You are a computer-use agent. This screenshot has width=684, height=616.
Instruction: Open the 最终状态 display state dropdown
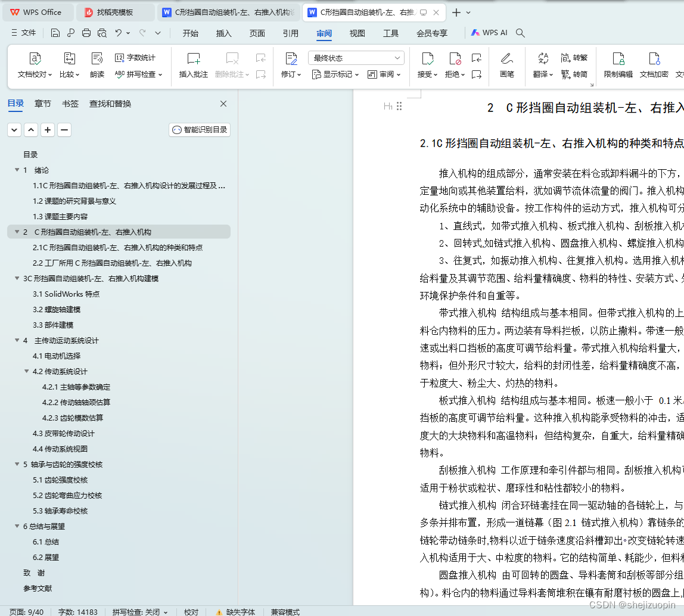point(356,58)
